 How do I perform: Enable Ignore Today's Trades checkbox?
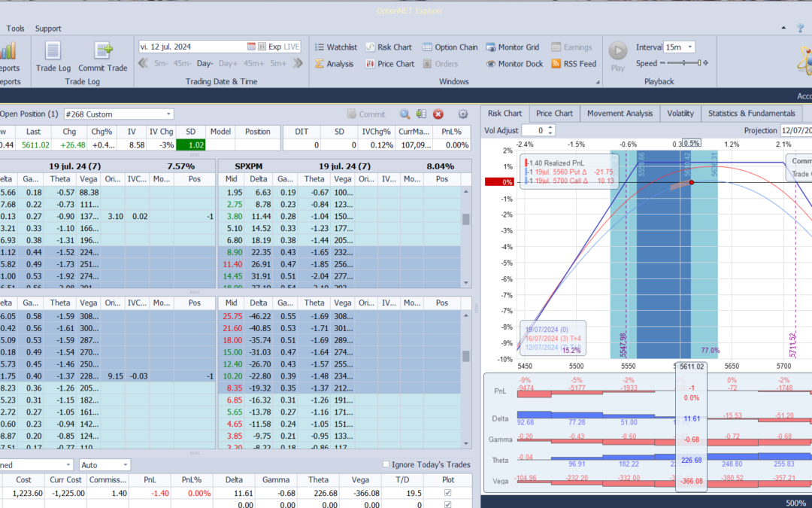[386, 464]
